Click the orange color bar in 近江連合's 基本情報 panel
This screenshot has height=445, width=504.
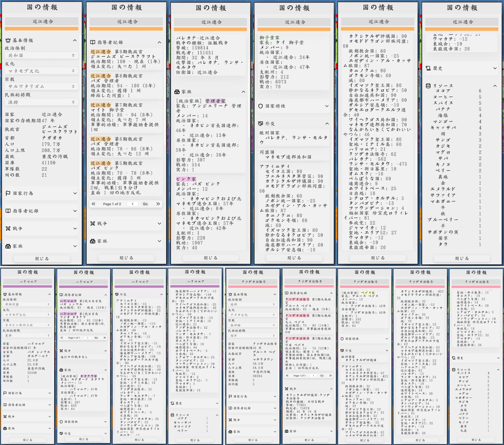tap(42, 29)
